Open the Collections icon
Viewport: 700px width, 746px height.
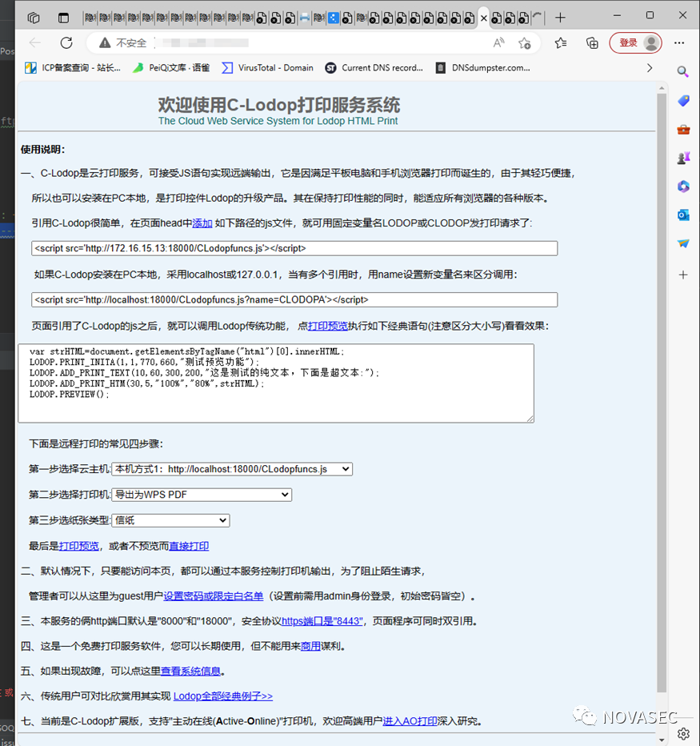[592, 42]
